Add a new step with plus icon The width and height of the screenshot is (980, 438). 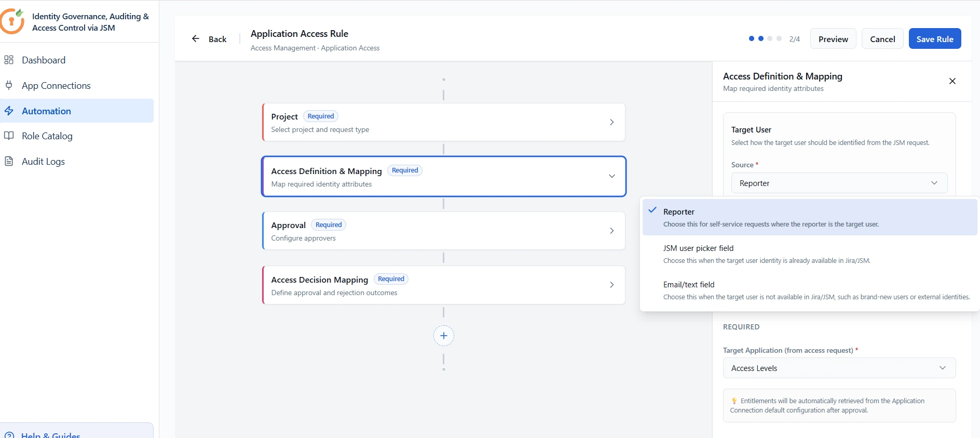[x=443, y=336]
